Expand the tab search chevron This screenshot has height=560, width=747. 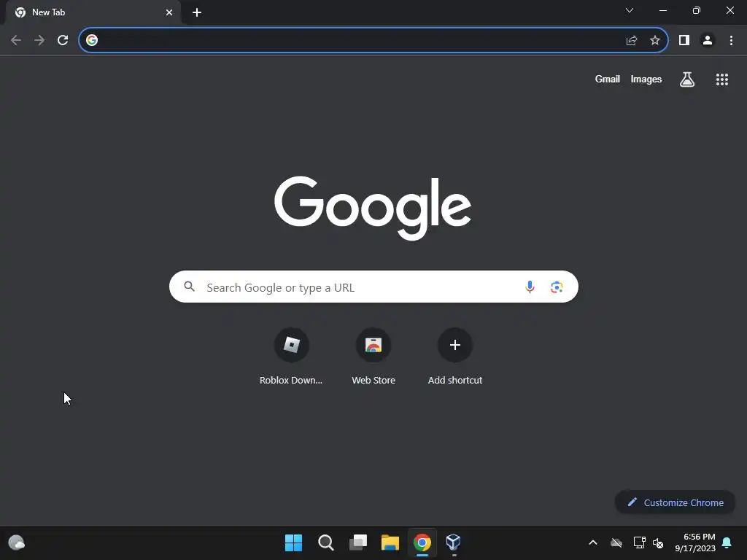630,10
